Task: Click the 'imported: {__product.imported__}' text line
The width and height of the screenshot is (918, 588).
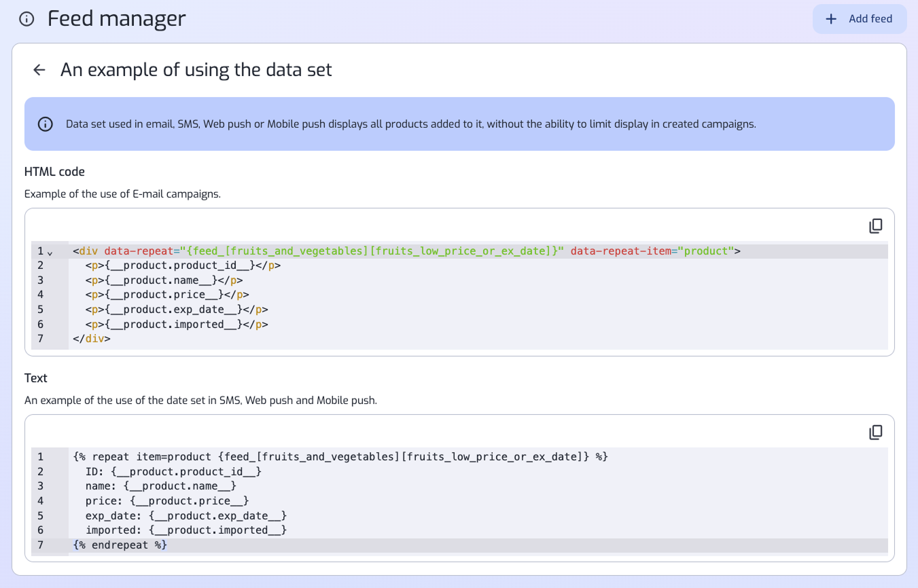Action: pyautogui.click(x=186, y=530)
